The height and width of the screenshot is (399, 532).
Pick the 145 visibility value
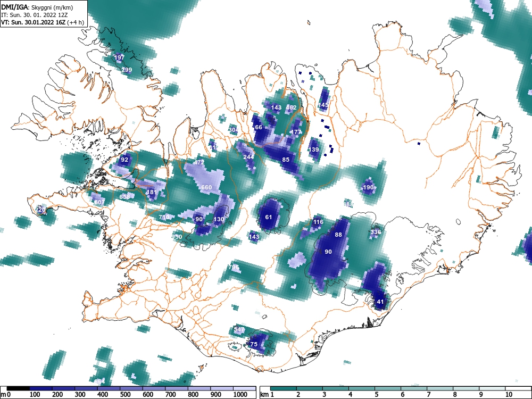tap(323, 105)
